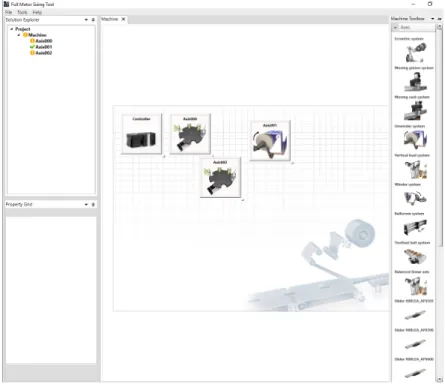Image resolution: width=445 pixels, height=387 pixels.
Task: Choose the Moving rack system icon
Action: 415,111
